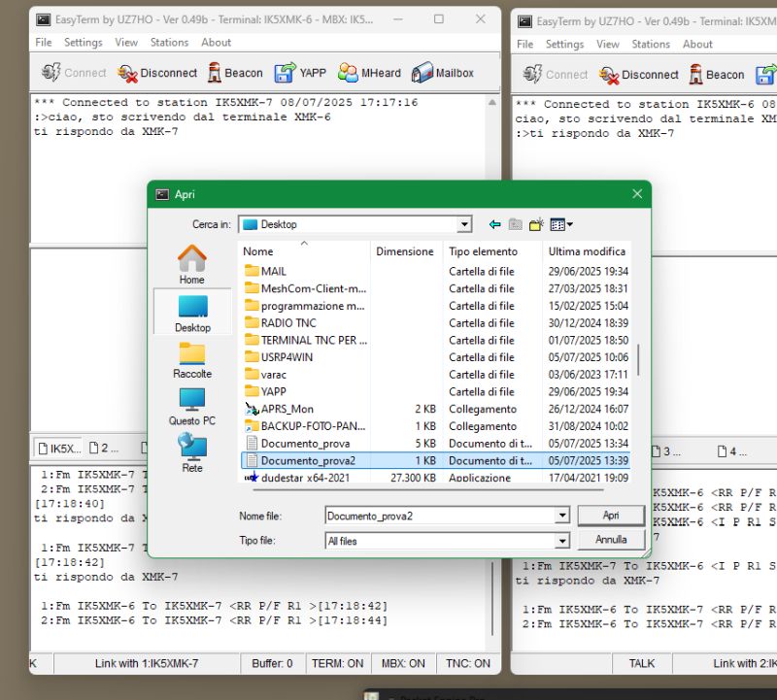Switch to tab 4 in right window
The height and width of the screenshot is (700, 777).
[733, 451]
